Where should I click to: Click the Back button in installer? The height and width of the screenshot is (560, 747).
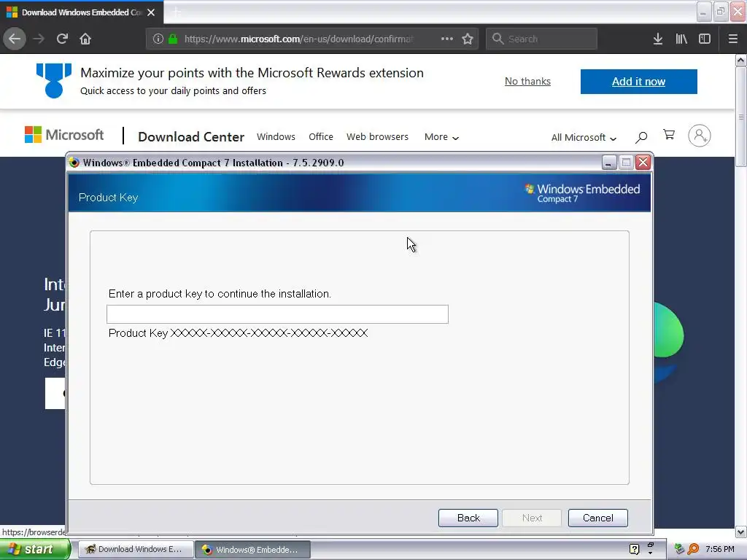468,518
